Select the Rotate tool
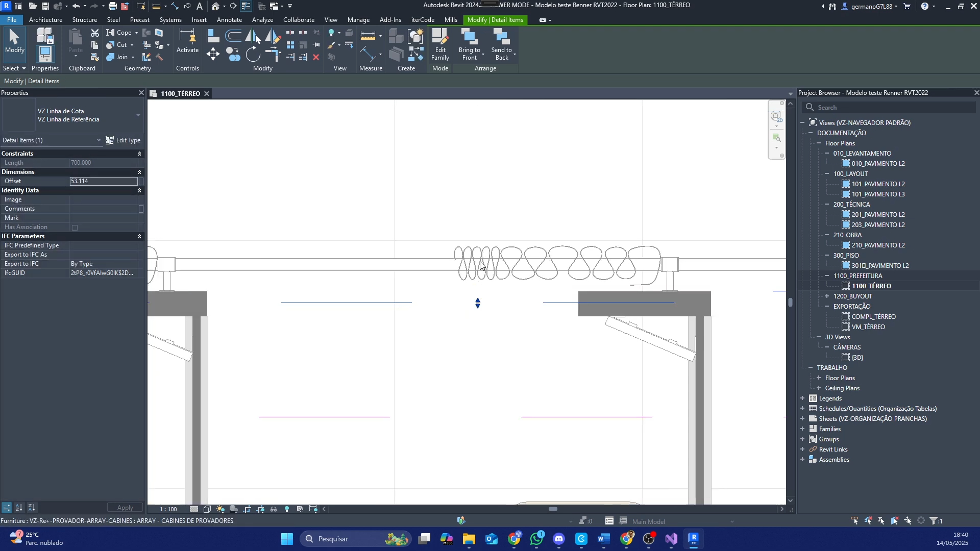The width and height of the screenshot is (980, 551). [253, 54]
